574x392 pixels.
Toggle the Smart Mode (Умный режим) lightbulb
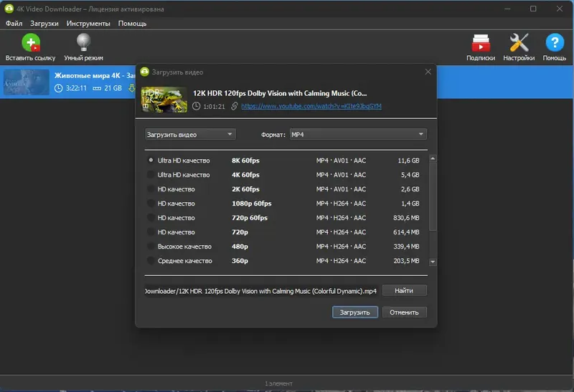coord(83,42)
